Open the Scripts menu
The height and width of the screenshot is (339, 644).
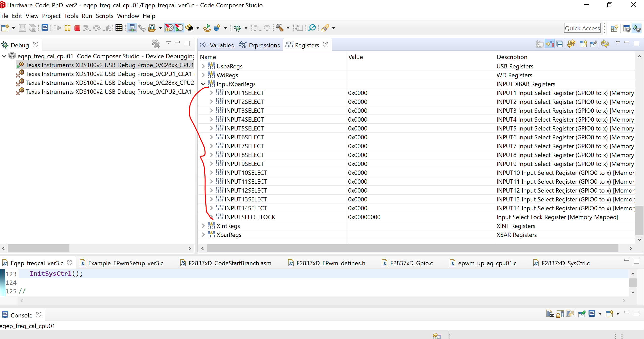(104, 16)
